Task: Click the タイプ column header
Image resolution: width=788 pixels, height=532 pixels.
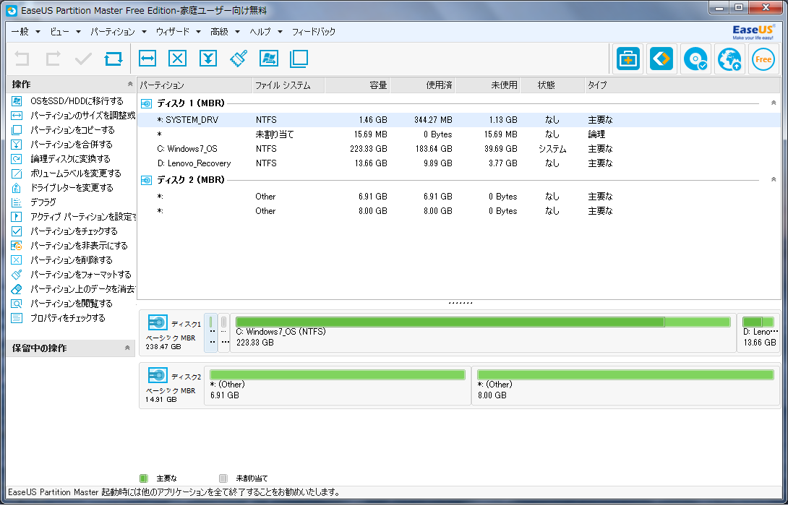Action: [682, 85]
